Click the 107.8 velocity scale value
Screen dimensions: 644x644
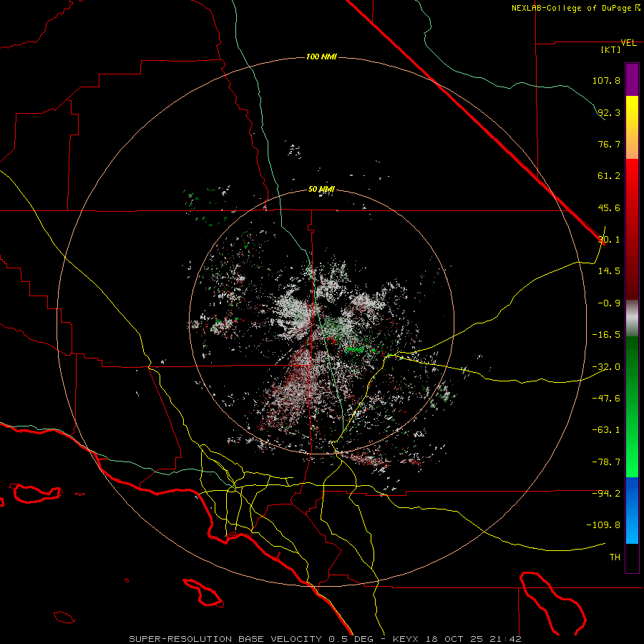606,80
